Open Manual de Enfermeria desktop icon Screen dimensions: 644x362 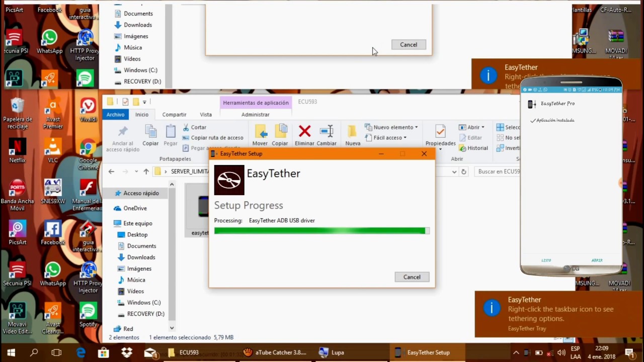point(88,195)
